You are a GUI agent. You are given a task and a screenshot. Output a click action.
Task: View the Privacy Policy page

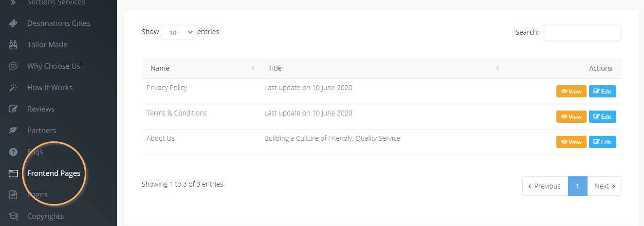[571, 92]
